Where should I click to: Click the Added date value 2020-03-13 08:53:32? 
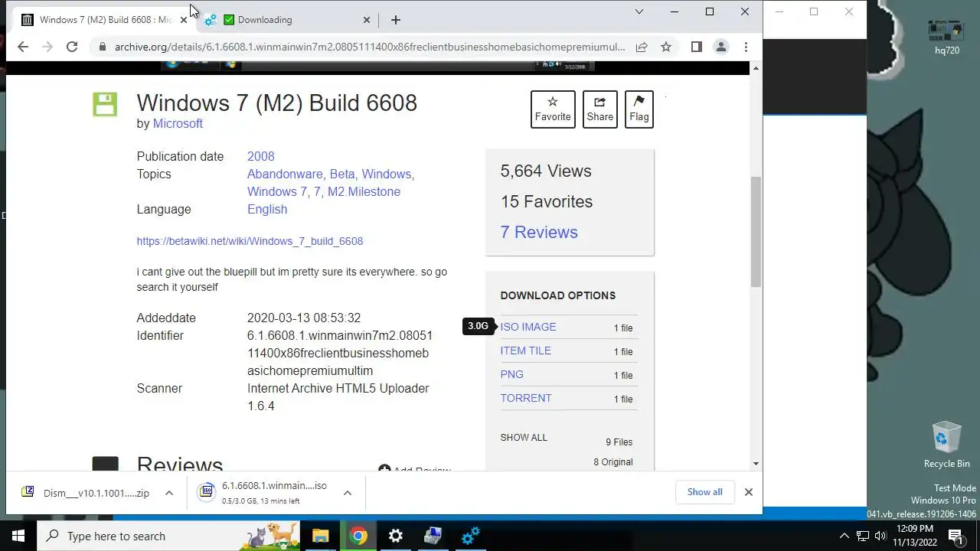pyautogui.click(x=304, y=318)
